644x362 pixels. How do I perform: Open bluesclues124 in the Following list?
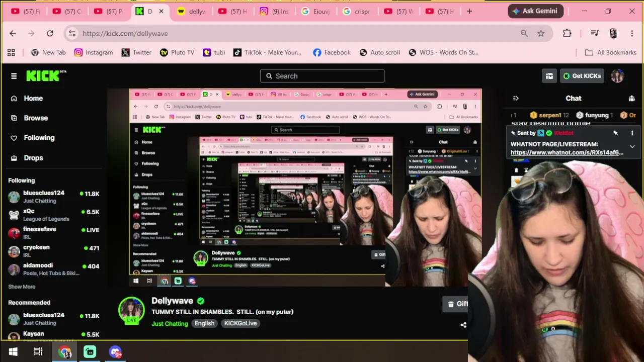(x=53, y=197)
